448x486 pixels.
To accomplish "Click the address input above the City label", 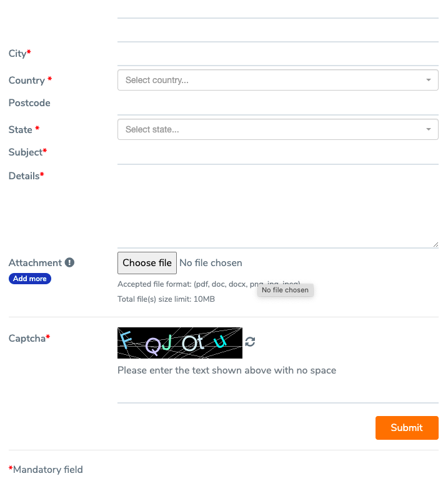I will 278,31.
